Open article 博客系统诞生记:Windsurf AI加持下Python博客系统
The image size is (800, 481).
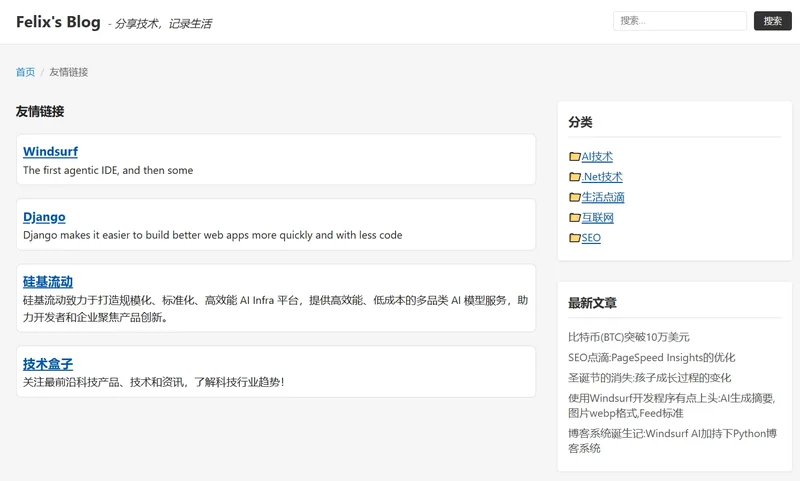(x=672, y=441)
